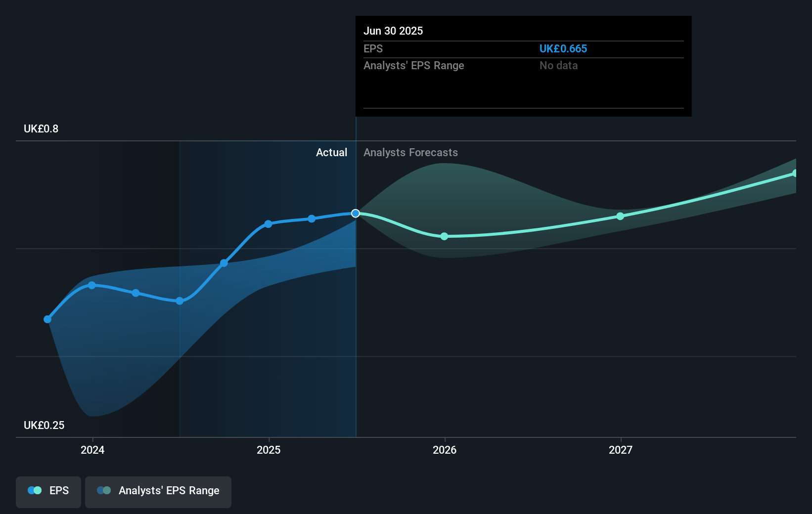Viewport: 812px width, 514px height.
Task: Toggle the Analysts' EPS Range legend
Action: tap(158, 491)
